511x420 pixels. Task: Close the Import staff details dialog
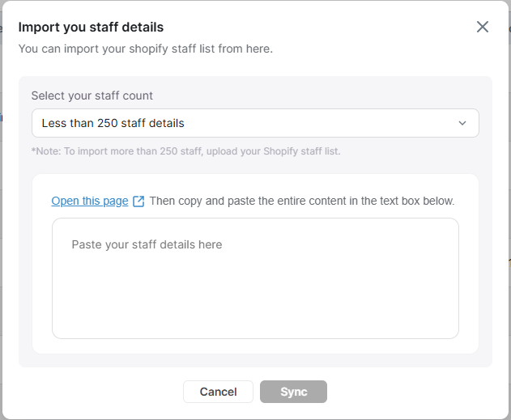(x=483, y=27)
